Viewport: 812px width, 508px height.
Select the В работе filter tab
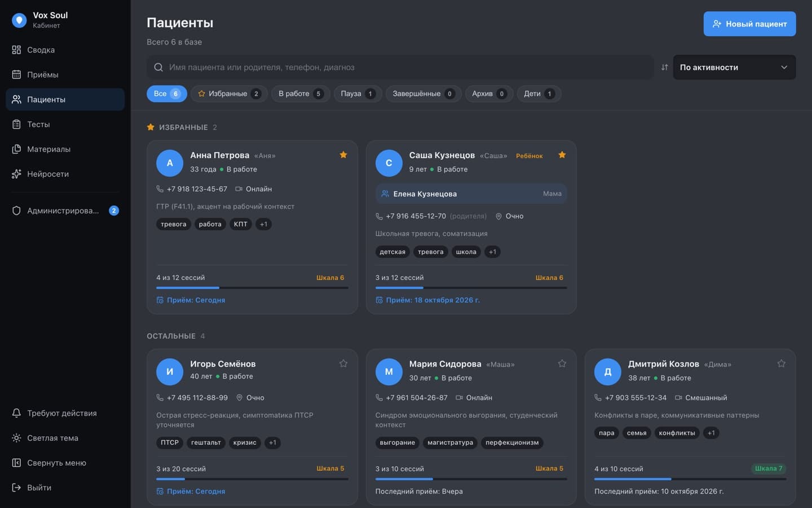[301, 94]
